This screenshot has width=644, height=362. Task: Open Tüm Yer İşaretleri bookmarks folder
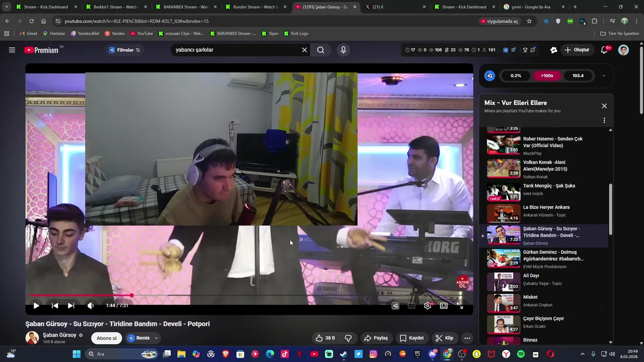coord(619,34)
